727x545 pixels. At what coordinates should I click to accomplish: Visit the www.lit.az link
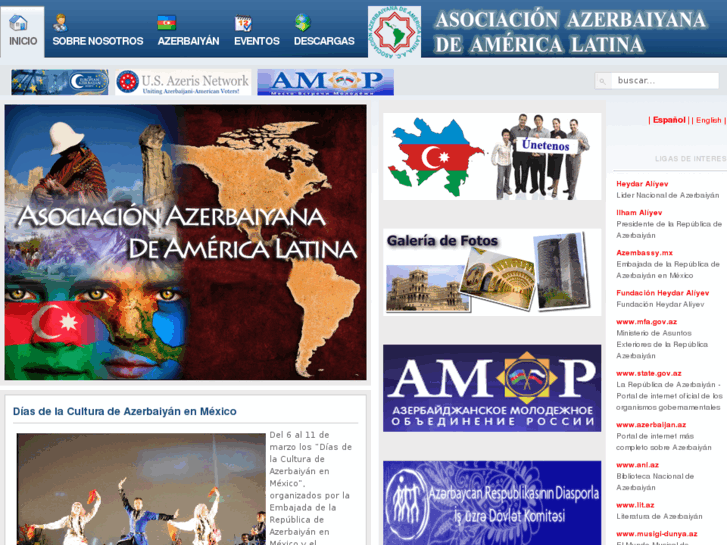[x=635, y=505]
